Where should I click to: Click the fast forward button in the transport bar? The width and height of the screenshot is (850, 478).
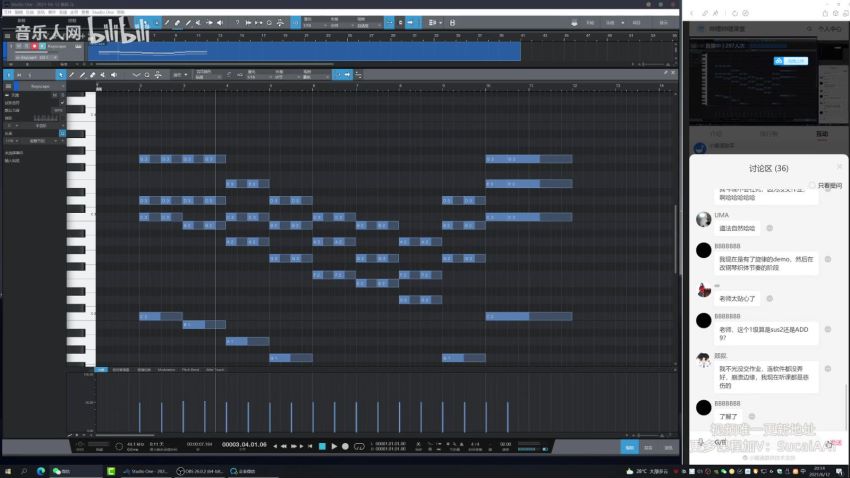(x=293, y=446)
